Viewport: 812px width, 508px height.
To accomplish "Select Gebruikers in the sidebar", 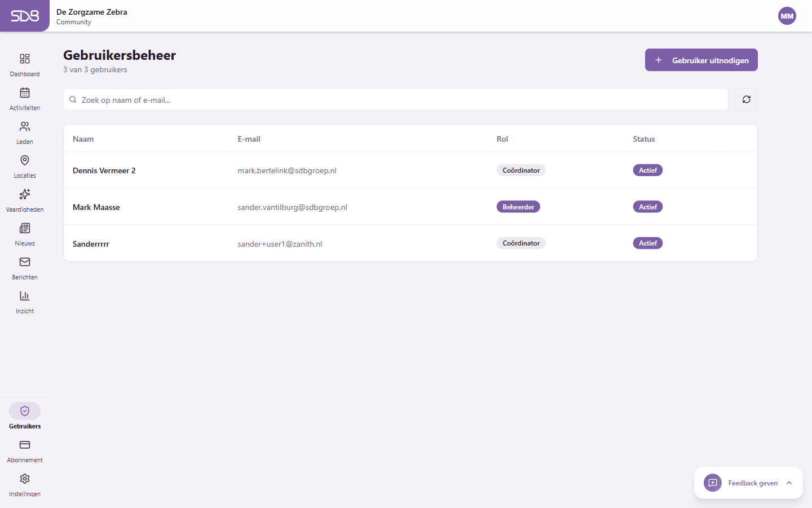I will point(25,411).
